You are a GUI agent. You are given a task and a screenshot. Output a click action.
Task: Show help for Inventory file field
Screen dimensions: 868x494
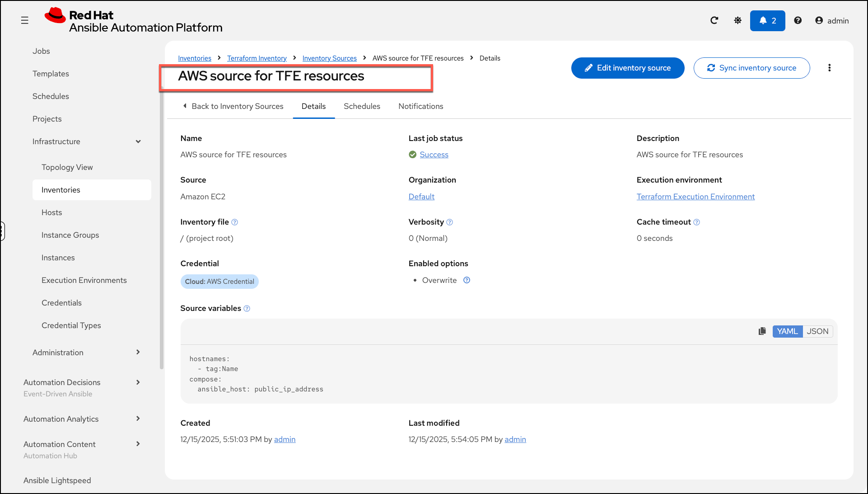[234, 222]
